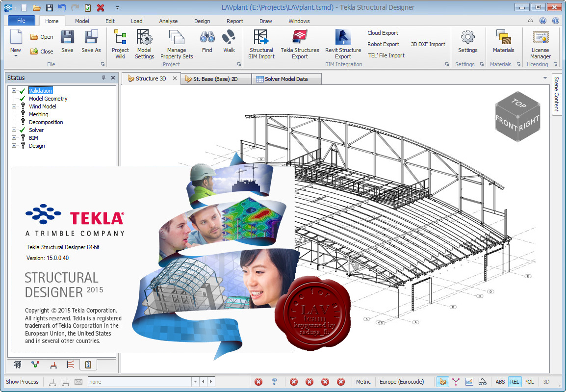Viewport: 566px width, 392px height.
Task: Open Model Settings from the ribbon
Action: tap(144, 44)
